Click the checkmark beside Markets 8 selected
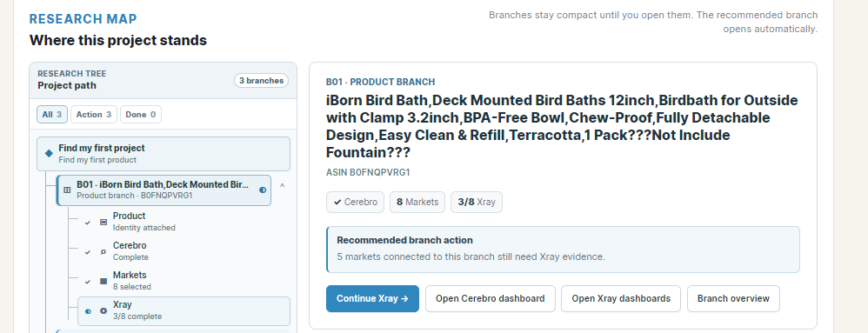This screenshot has height=333, width=868. (88, 282)
